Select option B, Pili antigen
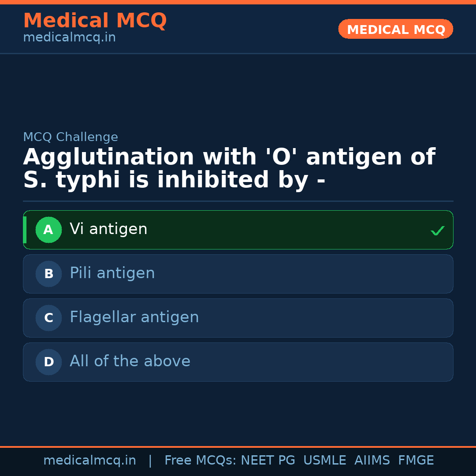 (x=238, y=274)
